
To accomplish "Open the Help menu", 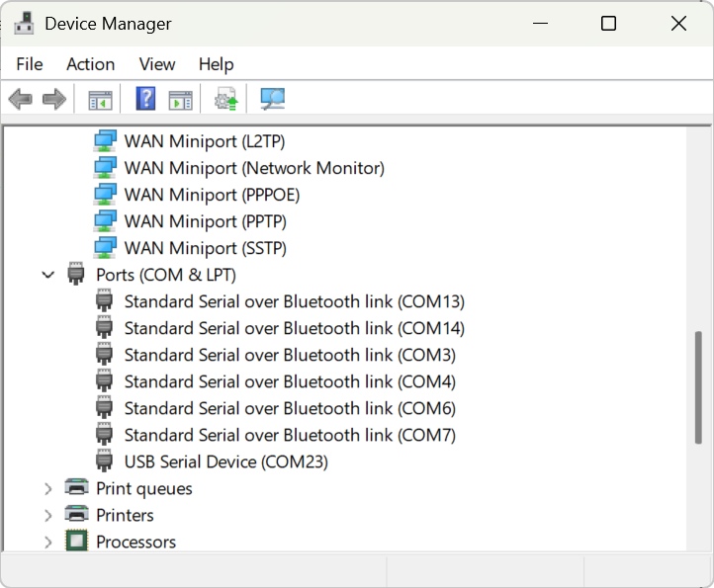I will (217, 64).
